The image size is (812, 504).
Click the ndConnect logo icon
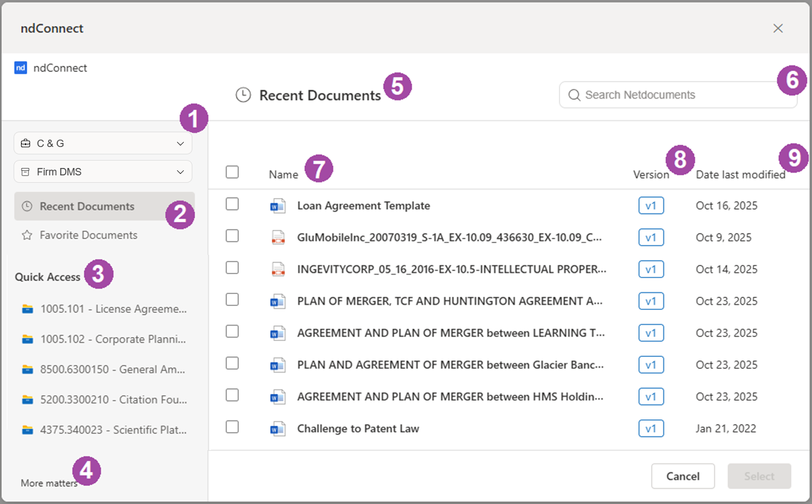tap(20, 68)
